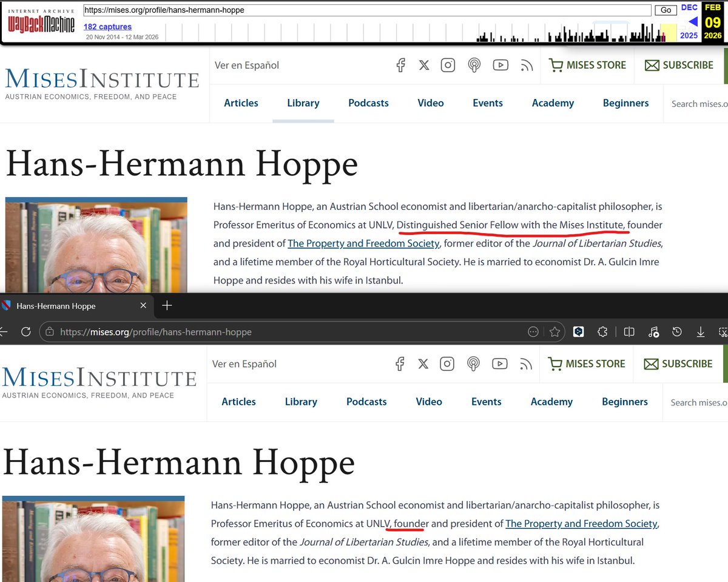
Task: Open the 182 captures link
Action: pos(107,27)
